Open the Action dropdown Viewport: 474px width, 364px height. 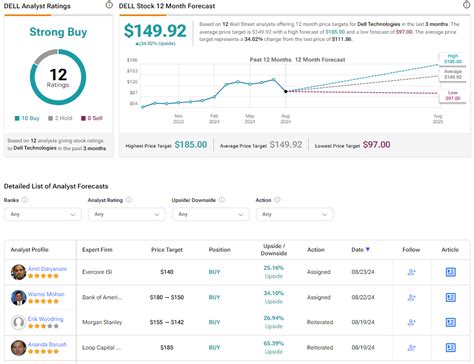point(295,214)
